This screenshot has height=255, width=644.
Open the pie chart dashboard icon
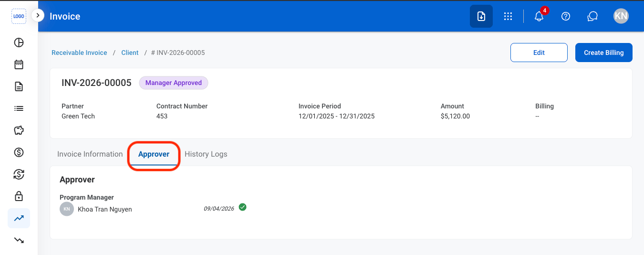[19, 42]
